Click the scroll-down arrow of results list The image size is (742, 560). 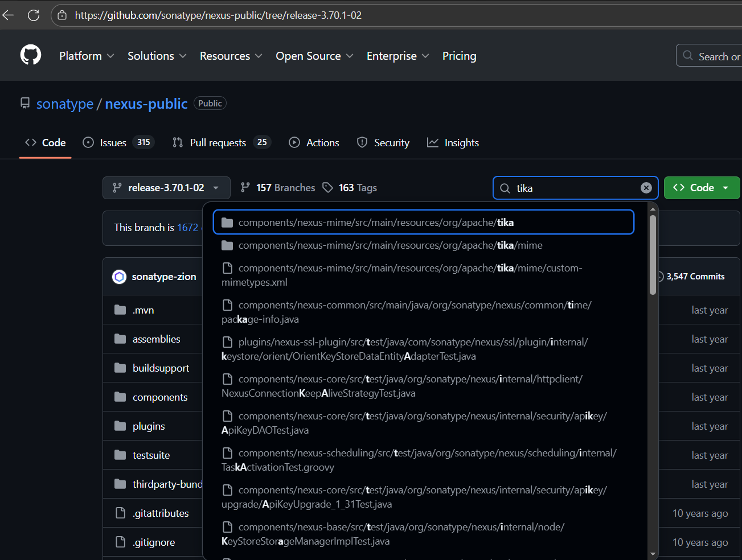(x=653, y=554)
